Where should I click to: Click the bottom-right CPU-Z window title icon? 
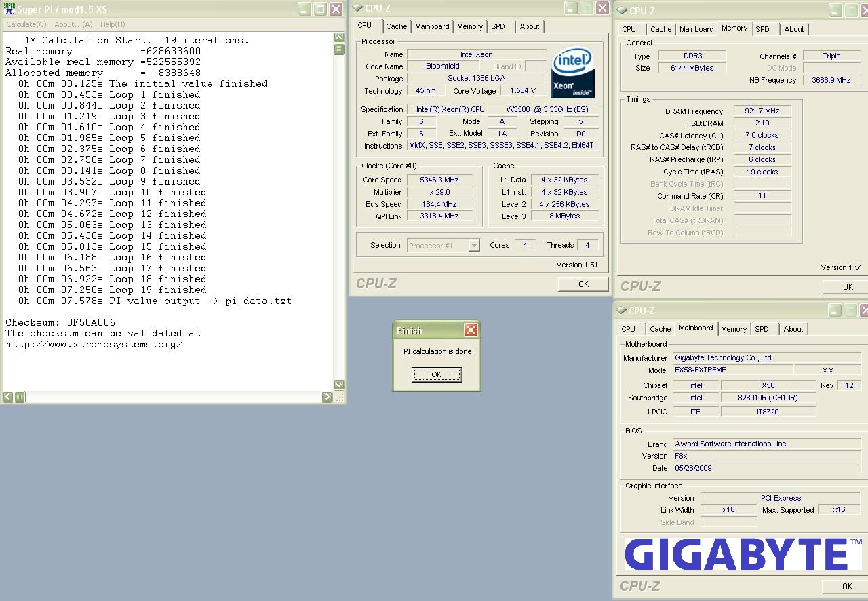621,310
